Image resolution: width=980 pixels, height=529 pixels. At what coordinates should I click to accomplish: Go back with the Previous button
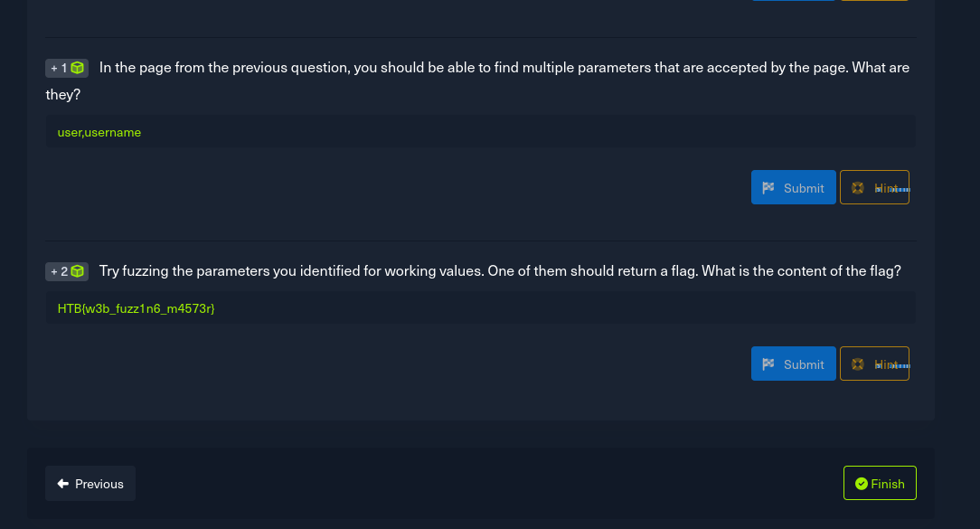coord(90,484)
